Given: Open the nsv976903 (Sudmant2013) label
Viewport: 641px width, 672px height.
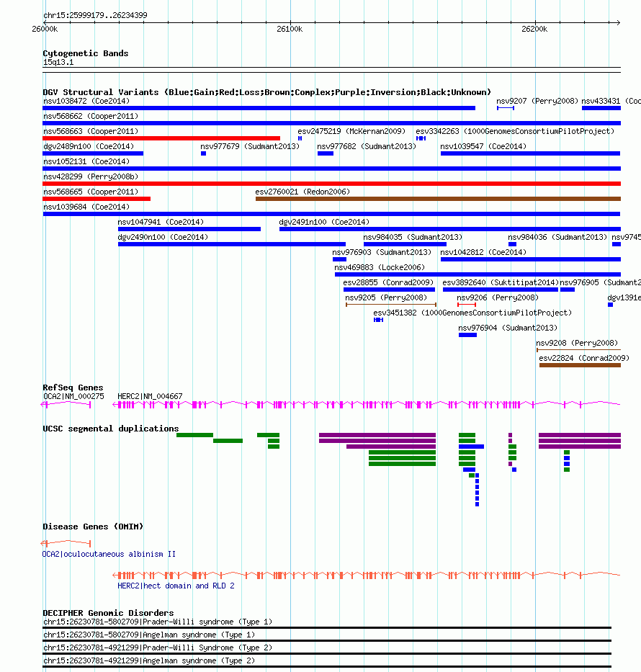Looking at the screenshot, I should click(381, 252).
